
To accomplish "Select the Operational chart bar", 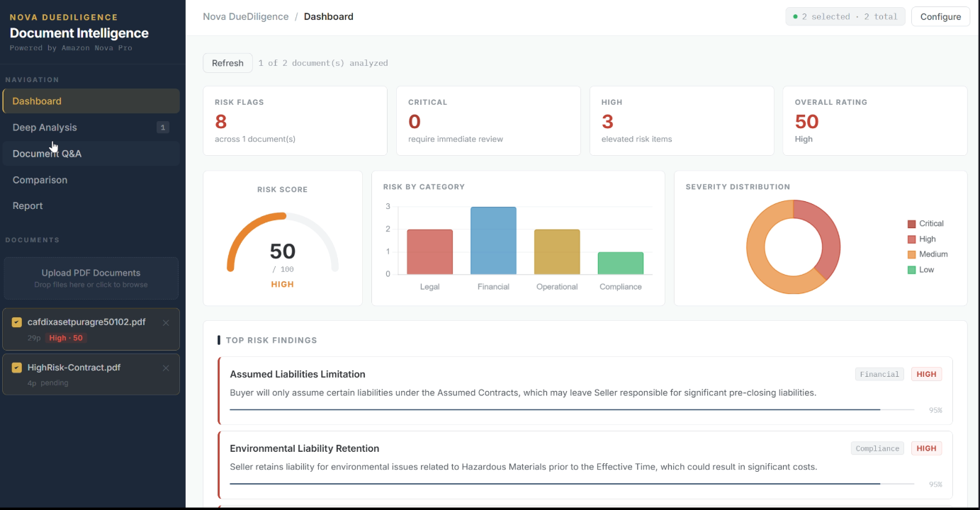I will pyautogui.click(x=557, y=251).
